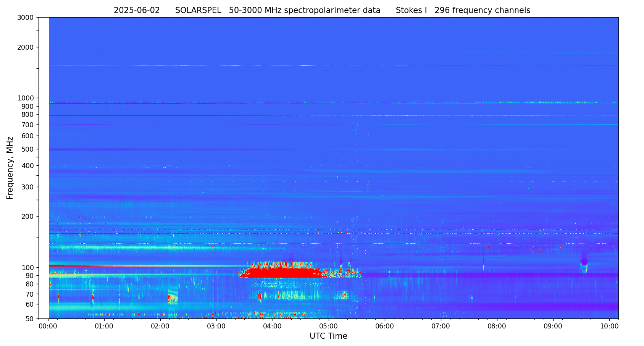The image size is (644, 346).
Task: Click the 05:00 time tick label
Action: (x=328, y=327)
